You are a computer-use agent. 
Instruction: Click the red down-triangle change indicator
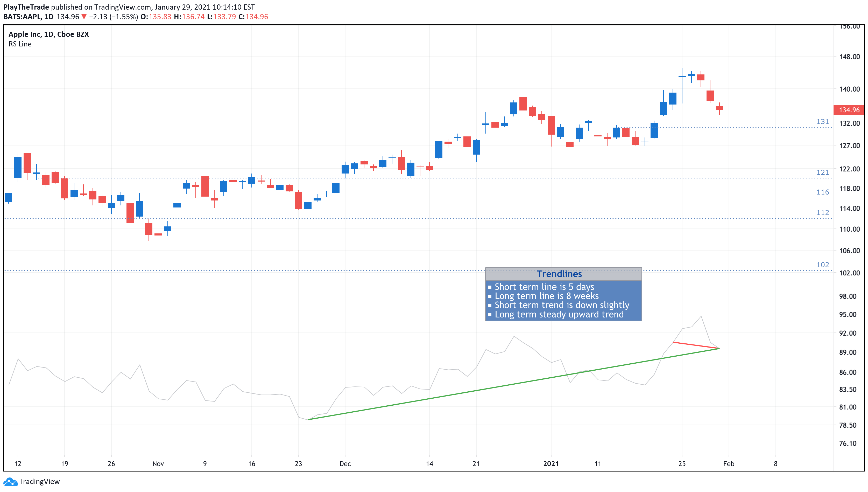[x=84, y=17]
